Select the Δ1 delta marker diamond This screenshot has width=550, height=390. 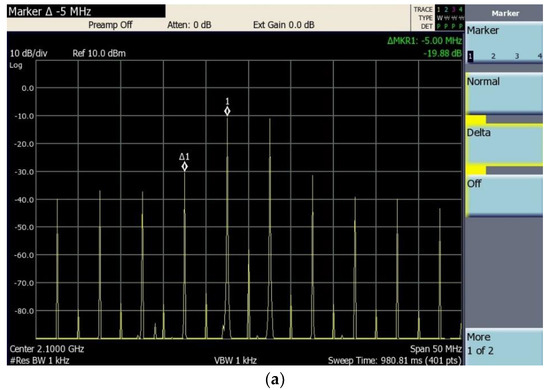185,167
